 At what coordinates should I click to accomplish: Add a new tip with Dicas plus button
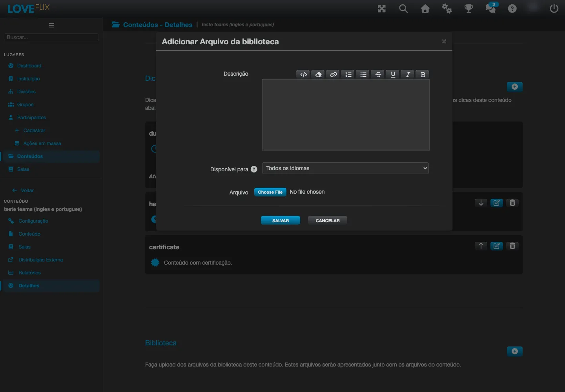coord(515,87)
